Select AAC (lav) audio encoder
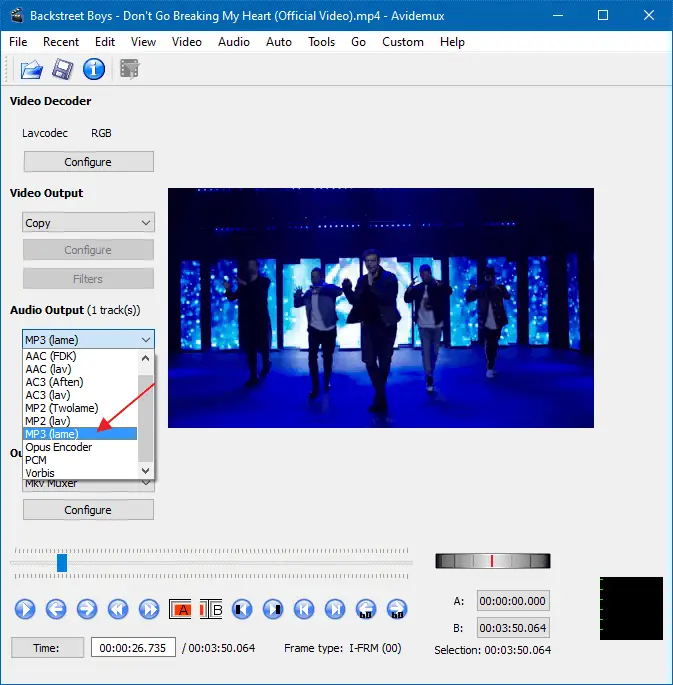 click(x=80, y=369)
